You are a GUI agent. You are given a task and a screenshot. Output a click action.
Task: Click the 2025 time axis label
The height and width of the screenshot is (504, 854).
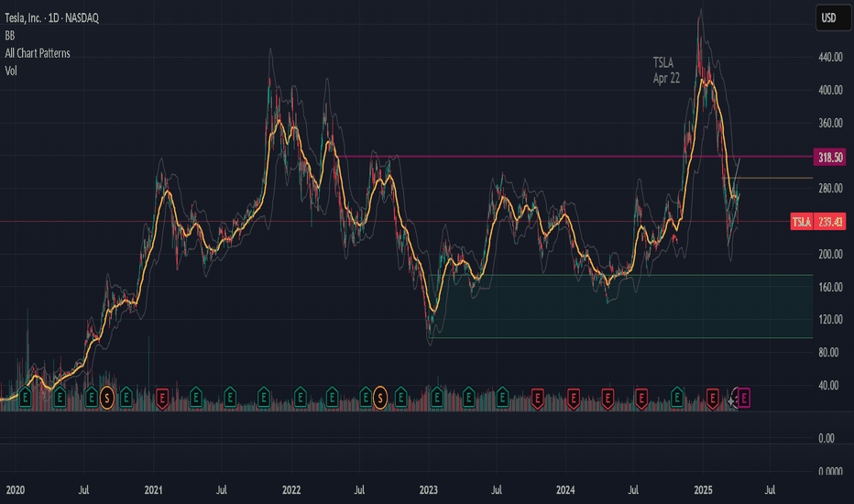[x=703, y=490]
